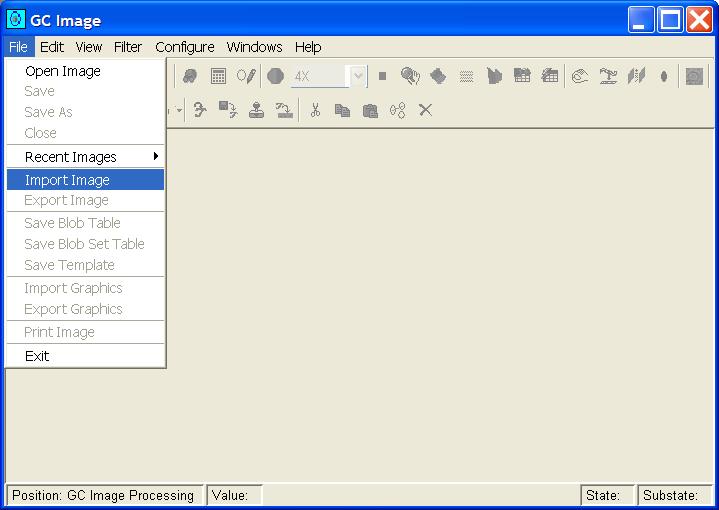Click the magnifying glass icon in the toolbar
The height and width of the screenshot is (510, 719).
pyautogui.click(x=410, y=76)
